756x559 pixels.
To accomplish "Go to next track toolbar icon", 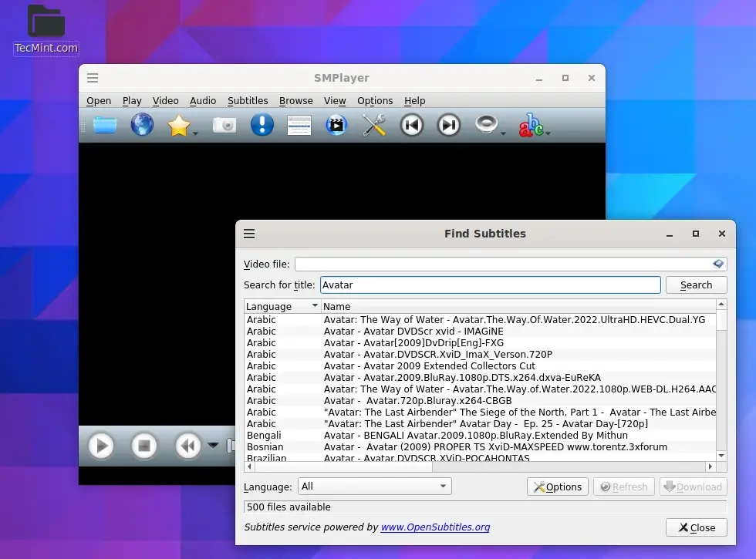I will click(x=449, y=125).
